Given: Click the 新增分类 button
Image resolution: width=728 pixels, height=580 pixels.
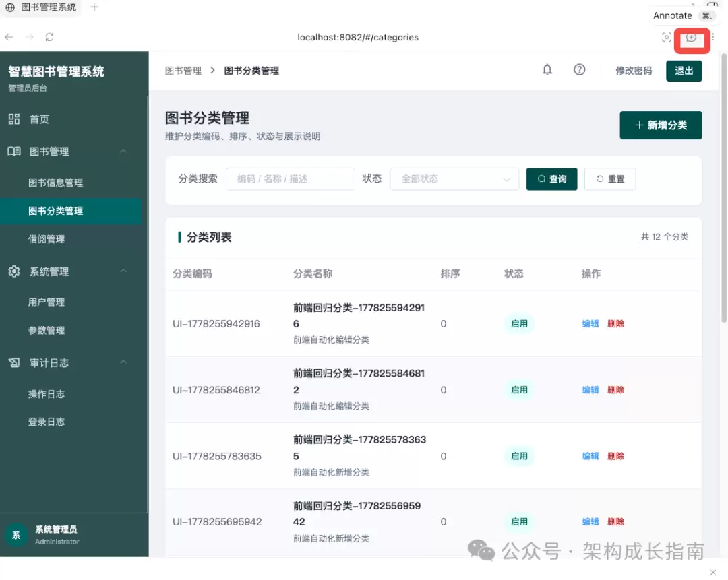Looking at the screenshot, I should (661, 125).
